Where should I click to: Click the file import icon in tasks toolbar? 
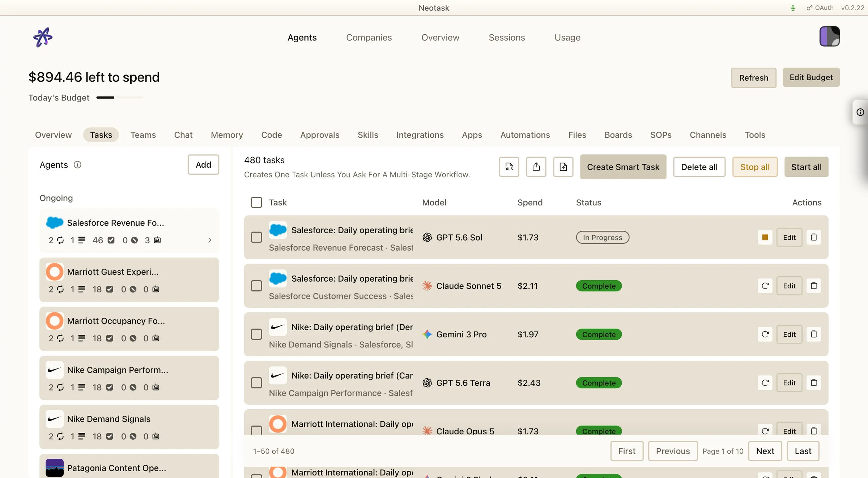[x=563, y=167]
